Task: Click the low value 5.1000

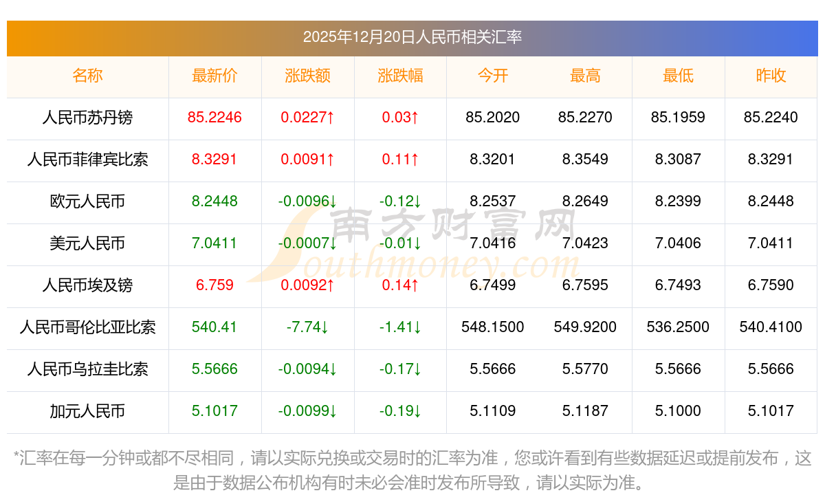Action: click(678, 411)
